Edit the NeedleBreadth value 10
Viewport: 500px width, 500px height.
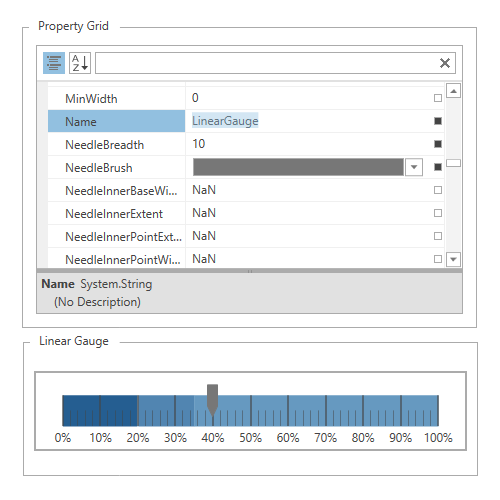(x=199, y=144)
